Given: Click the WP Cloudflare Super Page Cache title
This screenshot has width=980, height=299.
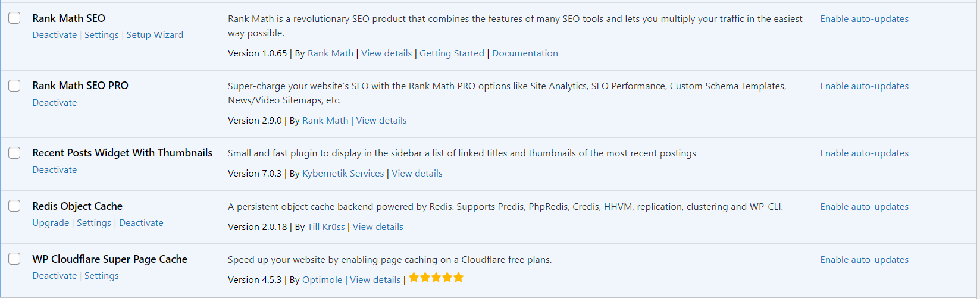Looking at the screenshot, I should point(109,259).
